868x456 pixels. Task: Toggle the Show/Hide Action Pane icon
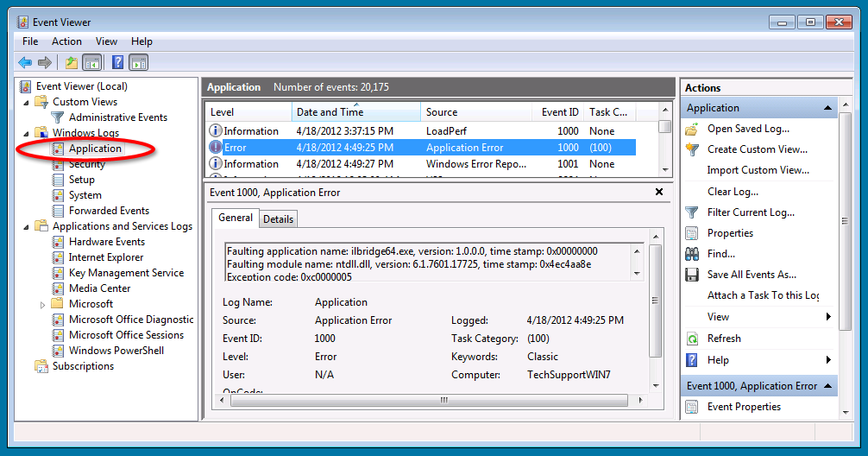click(x=138, y=62)
